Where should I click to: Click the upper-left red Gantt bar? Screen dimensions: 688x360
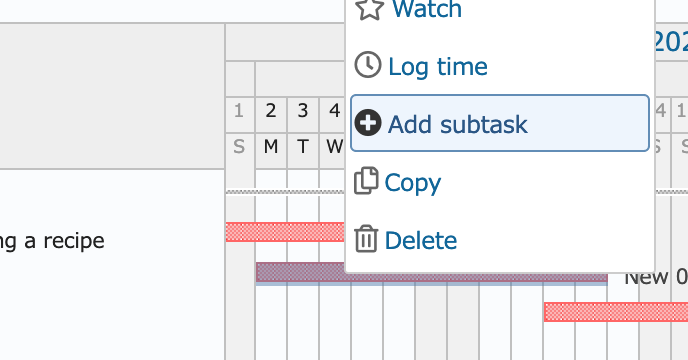coord(285,232)
